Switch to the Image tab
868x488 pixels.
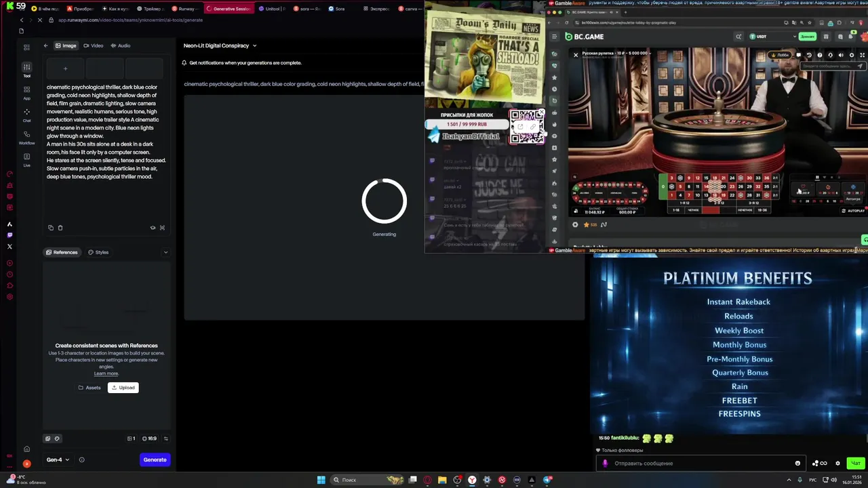click(x=66, y=45)
